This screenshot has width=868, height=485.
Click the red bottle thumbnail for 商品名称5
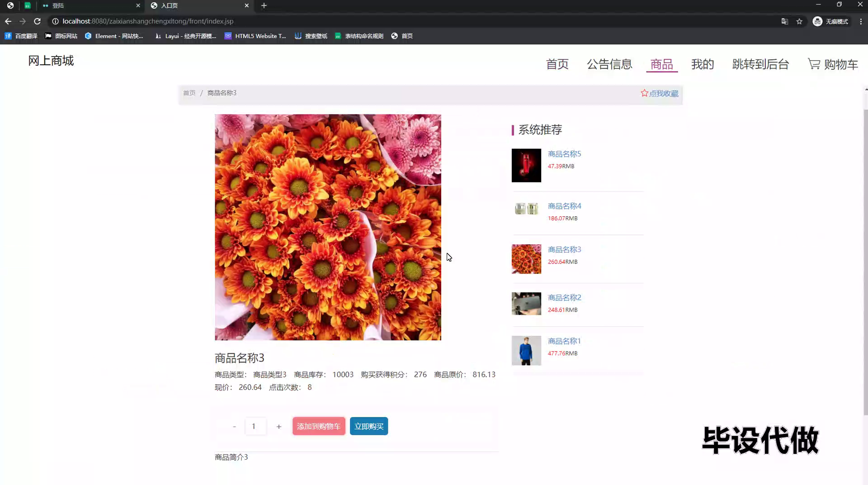pyautogui.click(x=526, y=165)
